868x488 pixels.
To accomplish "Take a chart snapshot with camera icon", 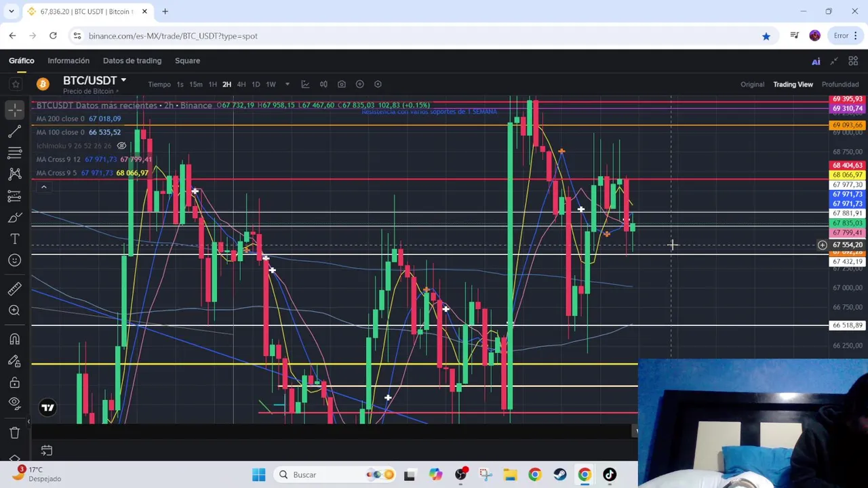I will tap(342, 84).
